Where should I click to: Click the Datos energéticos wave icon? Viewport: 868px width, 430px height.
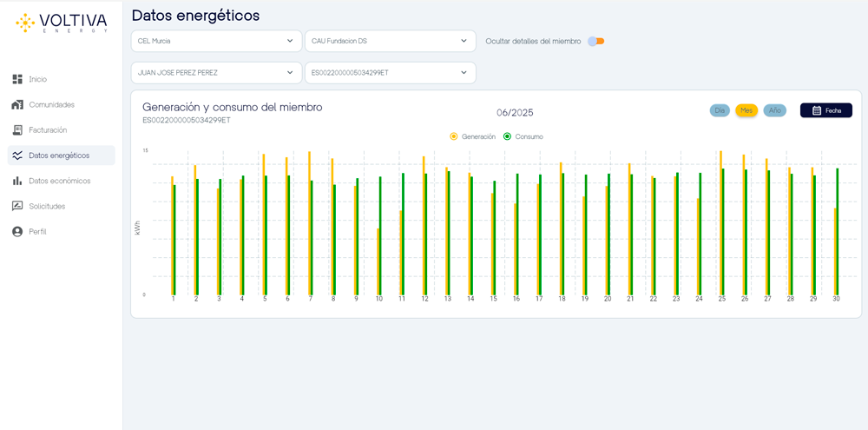coord(17,155)
